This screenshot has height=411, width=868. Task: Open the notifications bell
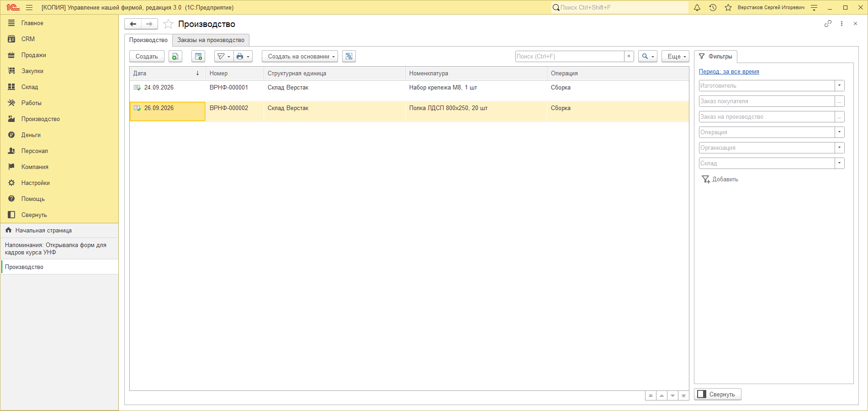click(697, 7)
